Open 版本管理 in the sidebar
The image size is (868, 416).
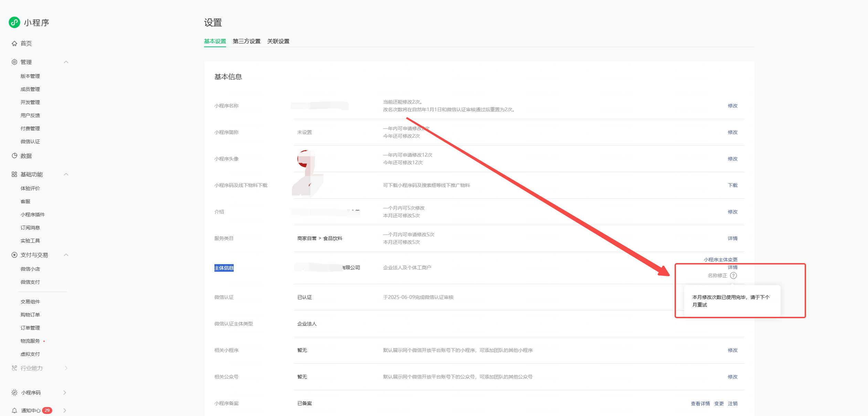click(x=30, y=76)
